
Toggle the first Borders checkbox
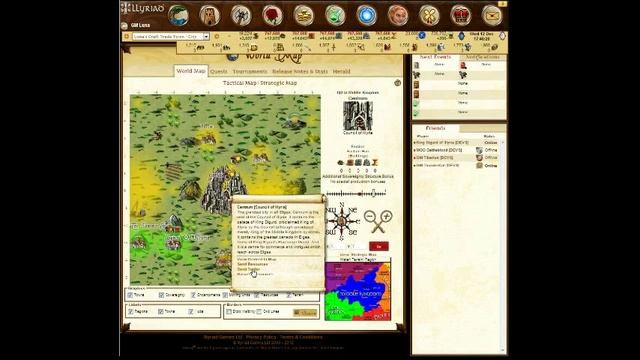pos(229,311)
